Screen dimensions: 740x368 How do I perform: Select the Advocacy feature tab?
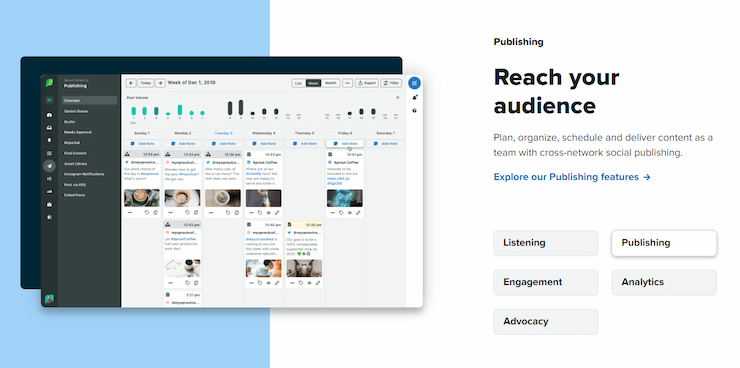coord(546,322)
